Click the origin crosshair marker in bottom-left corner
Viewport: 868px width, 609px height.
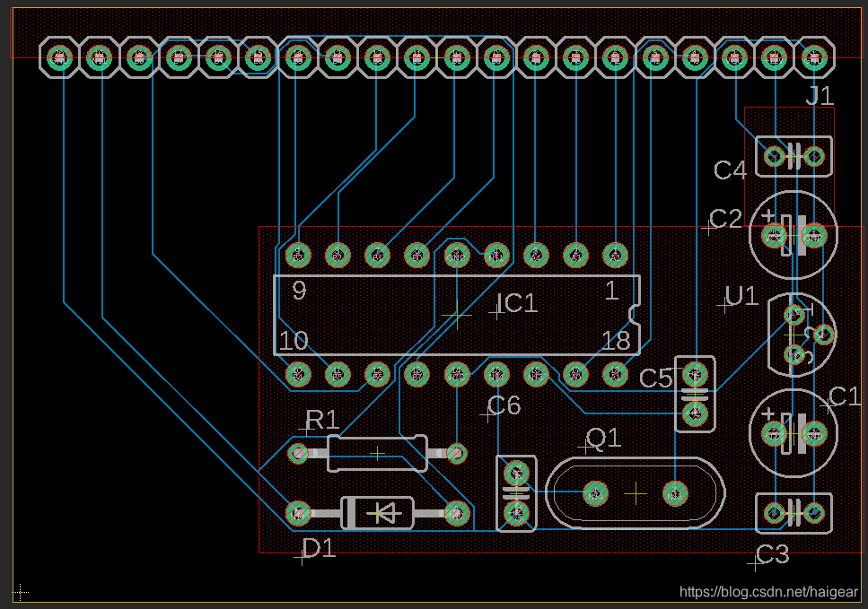(x=19, y=592)
